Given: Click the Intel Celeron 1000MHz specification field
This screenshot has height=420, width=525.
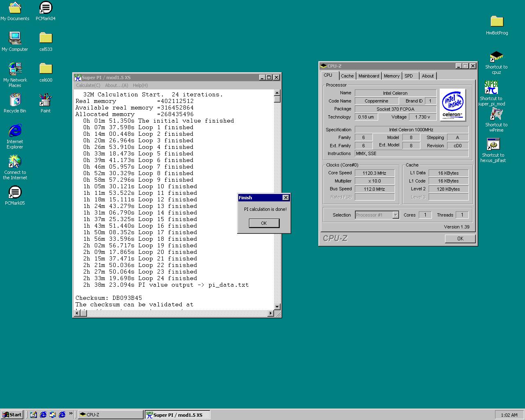Looking at the screenshot, I should coord(411,130).
